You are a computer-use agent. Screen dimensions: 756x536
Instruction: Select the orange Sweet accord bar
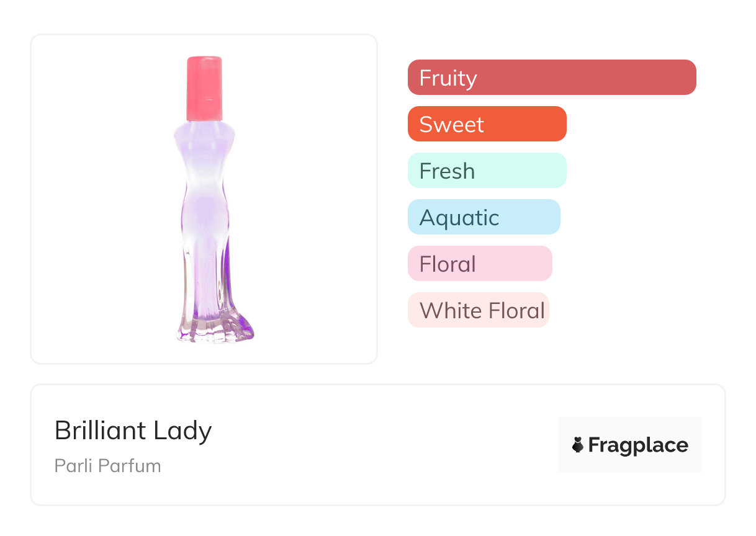487,124
